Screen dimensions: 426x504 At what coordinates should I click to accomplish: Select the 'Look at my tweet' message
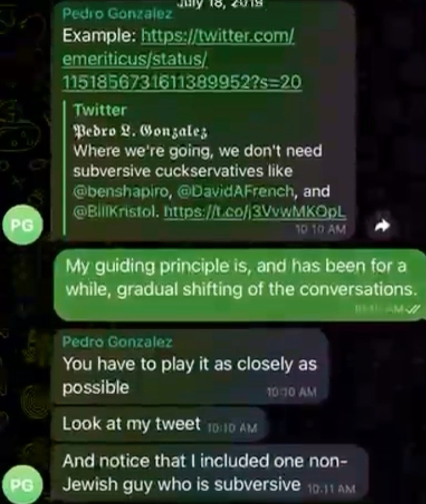pyautogui.click(x=160, y=424)
